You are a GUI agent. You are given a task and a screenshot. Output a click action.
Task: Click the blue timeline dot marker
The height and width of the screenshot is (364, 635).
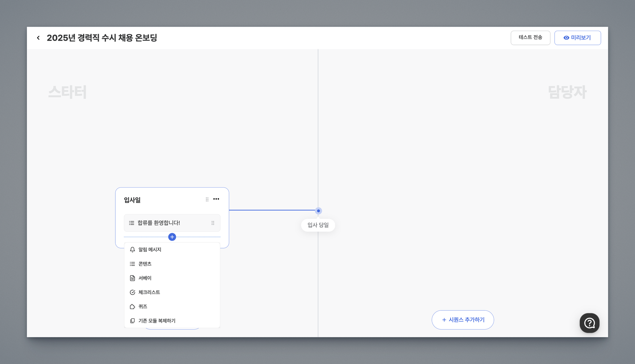[x=318, y=211]
